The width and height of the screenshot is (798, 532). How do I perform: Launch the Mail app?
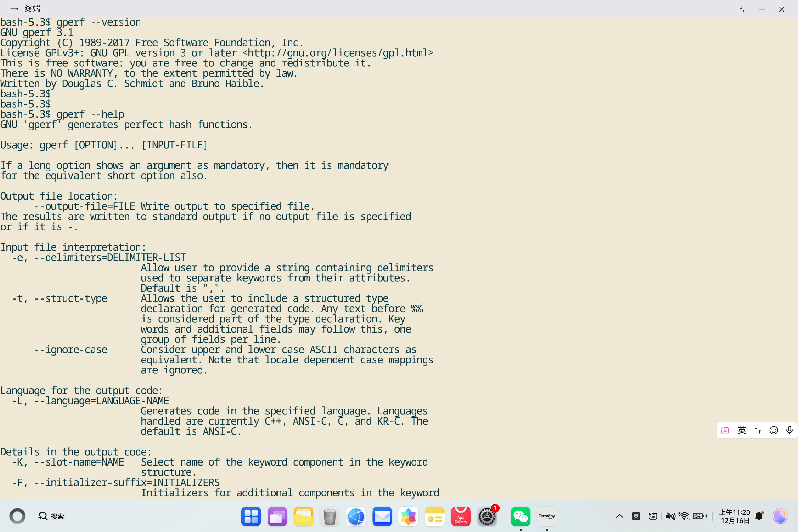click(382, 516)
